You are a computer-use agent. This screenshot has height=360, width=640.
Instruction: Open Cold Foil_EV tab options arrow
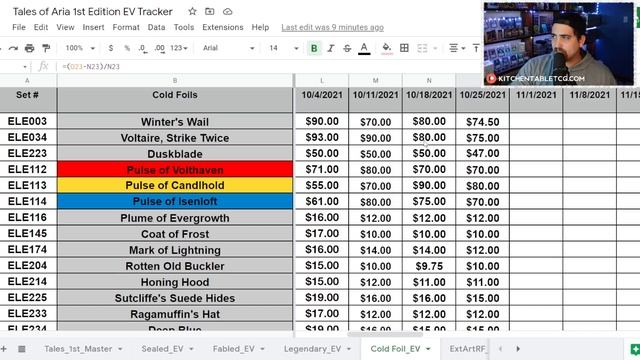pyautogui.click(x=428, y=349)
